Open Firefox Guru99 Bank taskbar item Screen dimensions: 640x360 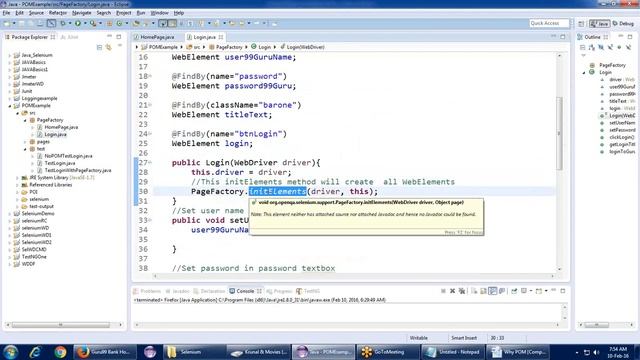[x=104, y=352]
